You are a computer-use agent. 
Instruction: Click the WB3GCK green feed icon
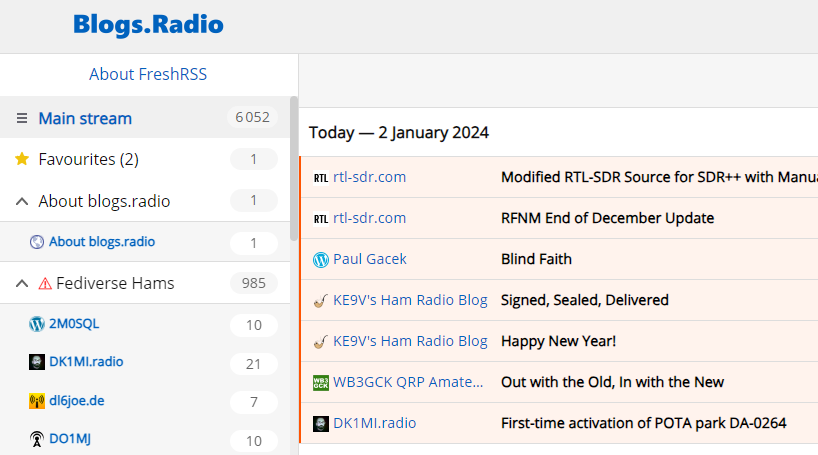tap(321, 383)
